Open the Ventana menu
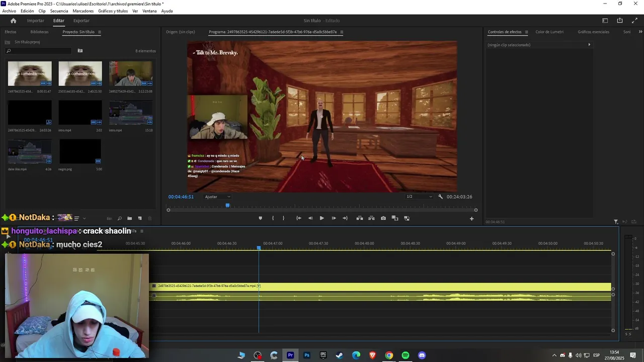This screenshot has height=362, width=644. [x=149, y=11]
